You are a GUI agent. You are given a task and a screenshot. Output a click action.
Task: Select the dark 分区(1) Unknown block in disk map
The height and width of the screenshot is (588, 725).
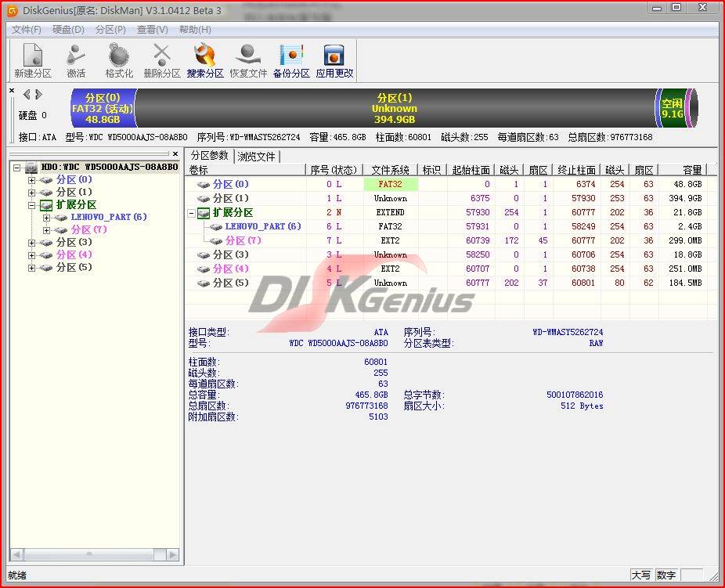[x=395, y=109]
